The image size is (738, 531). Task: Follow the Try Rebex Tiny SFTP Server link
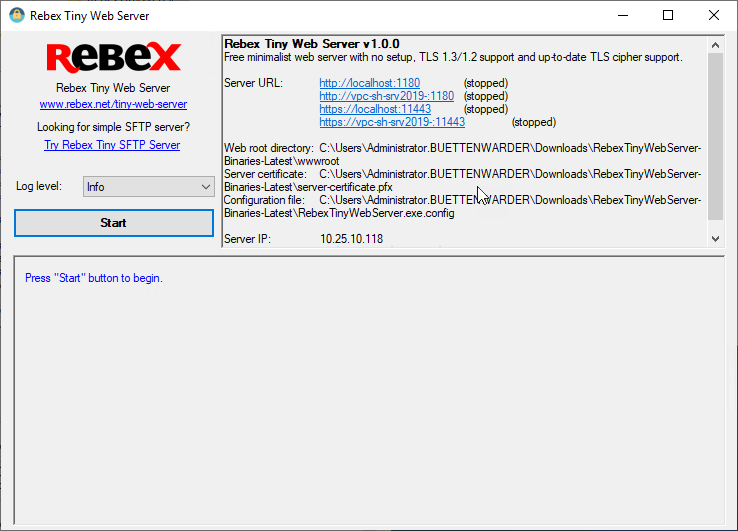112,145
